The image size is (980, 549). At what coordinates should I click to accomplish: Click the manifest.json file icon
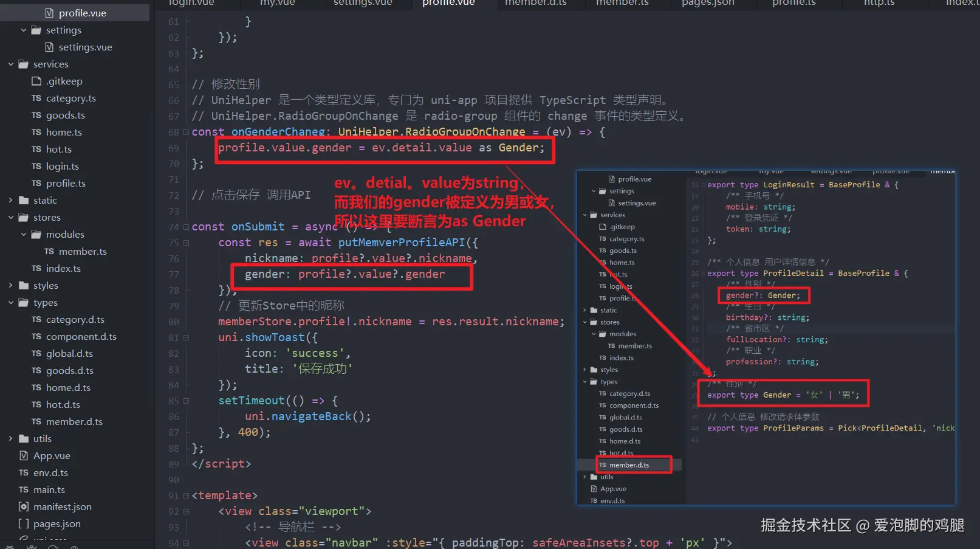24,506
